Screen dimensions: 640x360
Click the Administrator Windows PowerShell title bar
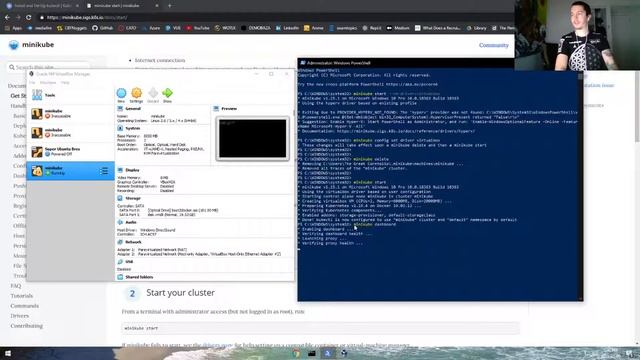pos(406,63)
